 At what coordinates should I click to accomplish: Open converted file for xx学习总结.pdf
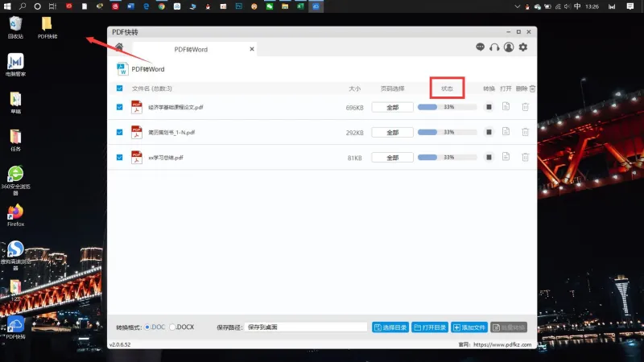506,157
